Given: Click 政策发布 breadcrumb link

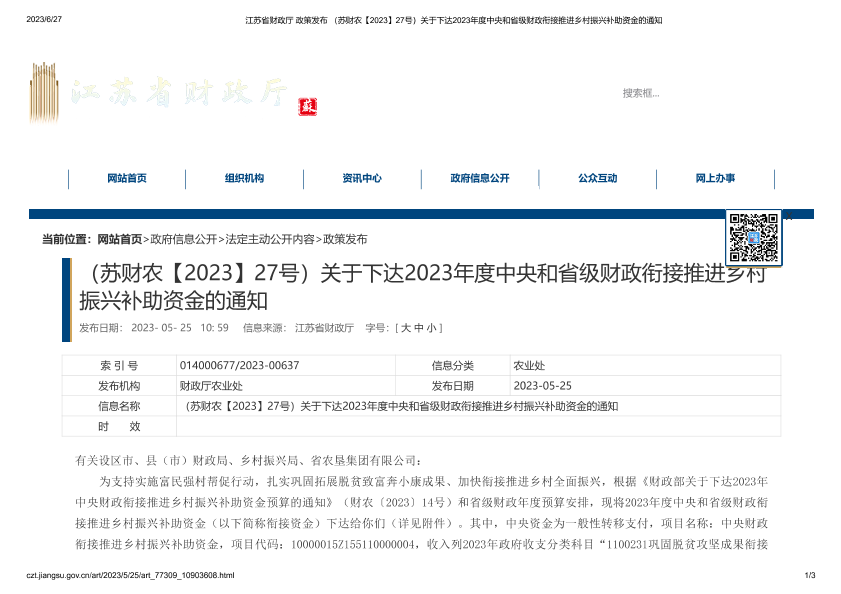Looking at the screenshot, I should click(345, 240).
